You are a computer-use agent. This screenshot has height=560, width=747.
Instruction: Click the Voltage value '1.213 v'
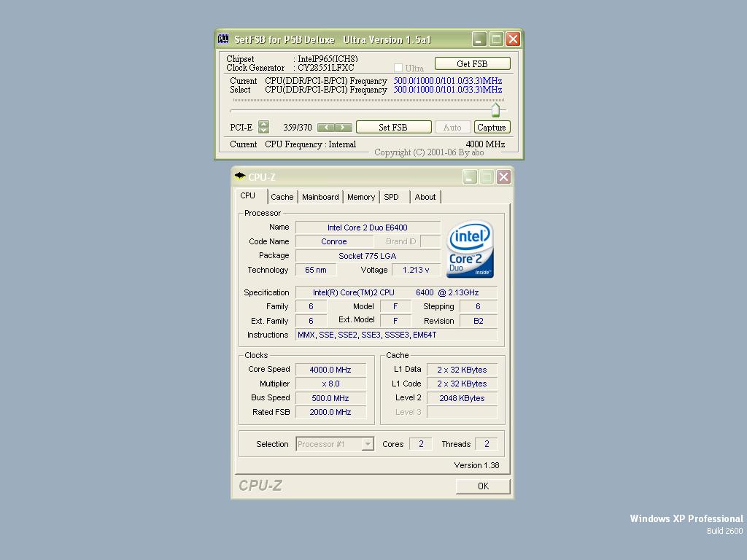415,270
